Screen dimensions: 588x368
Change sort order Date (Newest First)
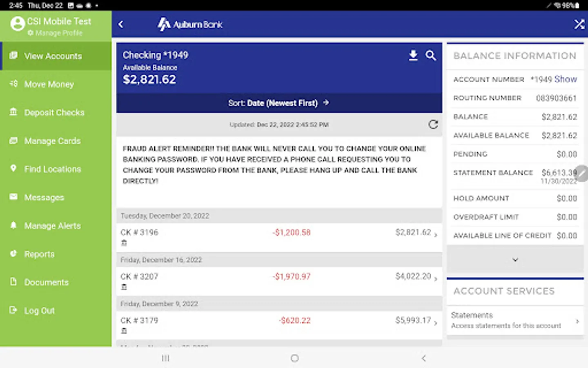tap(279, 103)
